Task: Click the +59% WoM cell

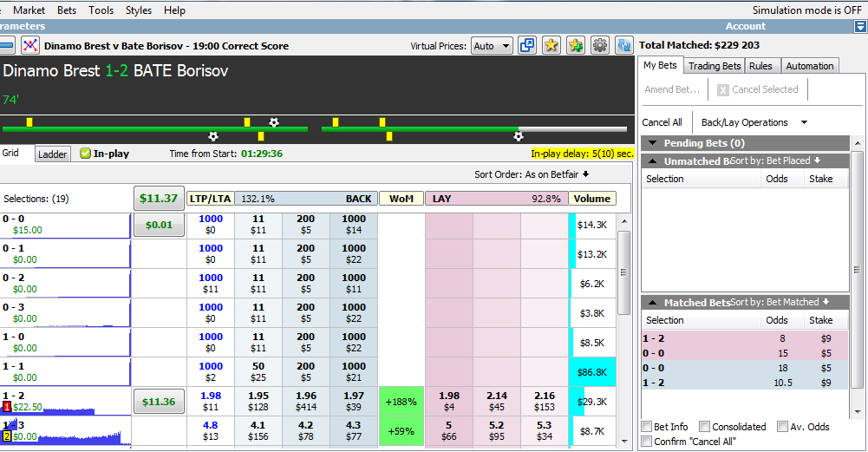Action: pyautogui.click(x=401, y=430)
